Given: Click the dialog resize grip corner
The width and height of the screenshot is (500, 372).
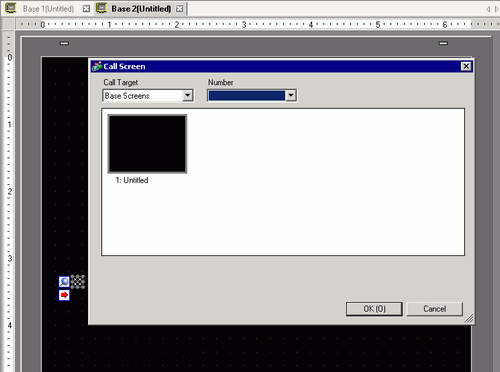Looking at the screenshot, I should click(x=469, y=319).
